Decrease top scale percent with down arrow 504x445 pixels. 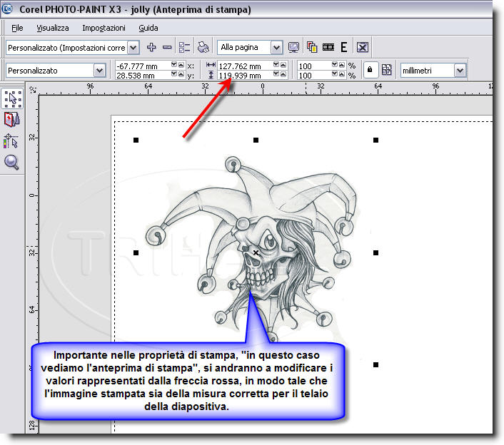[x=335, y=65]
